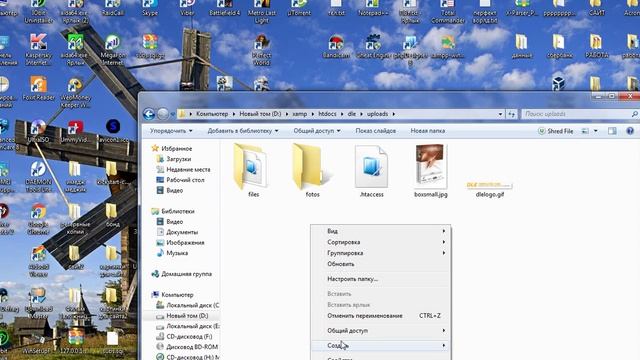Select the fotos folder

coord(312,171)
